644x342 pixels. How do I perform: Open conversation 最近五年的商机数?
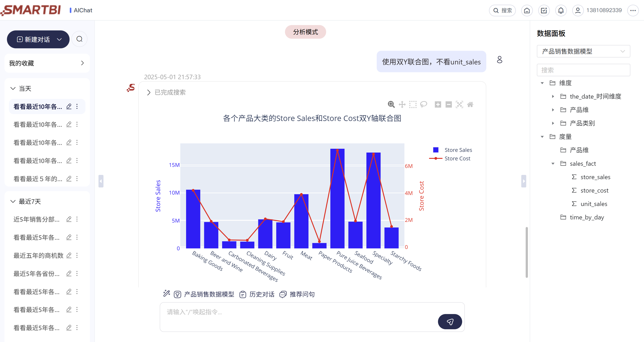click(x=38, y=255)
